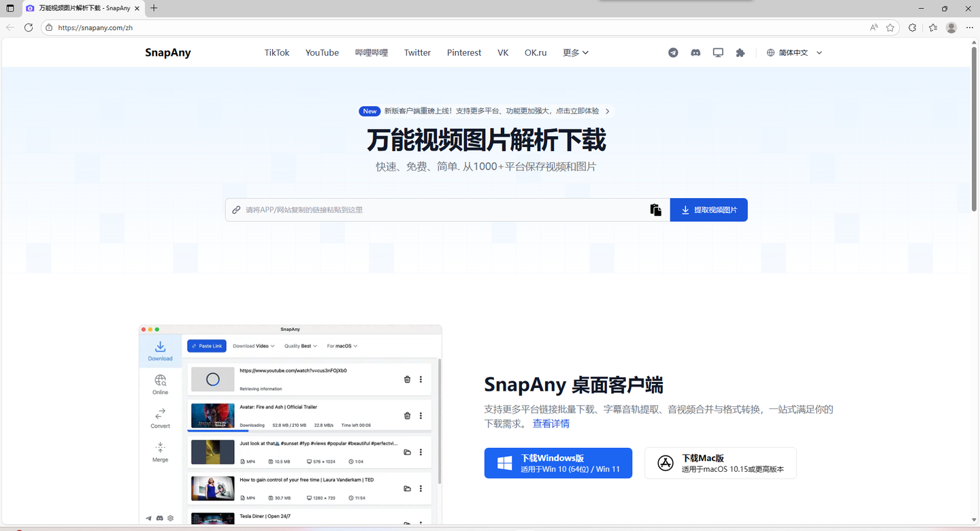This screenshot has height=531, width=980.
Task: Select 哔哩哔哩 in the navigation bar
Action: tap(372, 52)
